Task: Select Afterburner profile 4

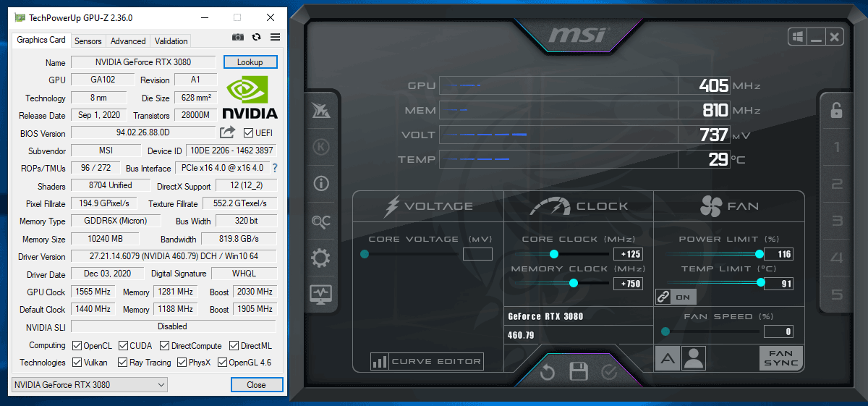Action: [837, 258]
